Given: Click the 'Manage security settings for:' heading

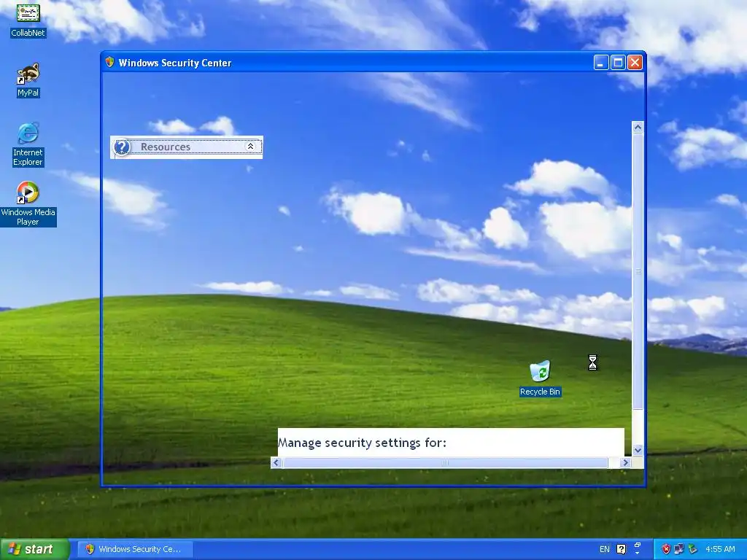Looking at the screenshot, I should click(x=362, y=443).
